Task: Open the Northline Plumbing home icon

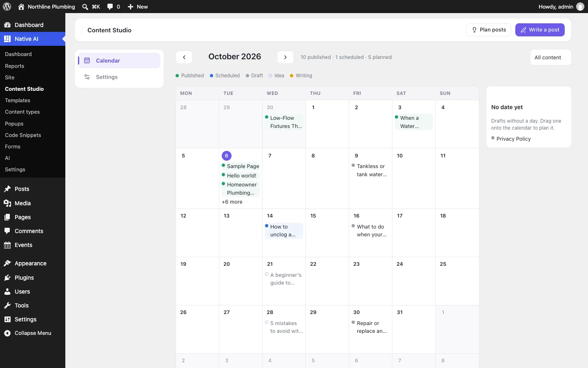Action: point(21,7)
